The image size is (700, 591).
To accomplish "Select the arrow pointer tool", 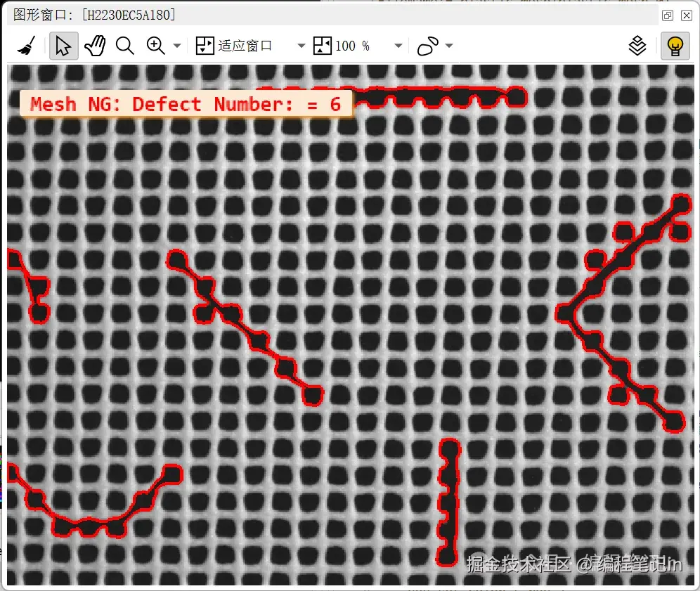I will [63, 46].
